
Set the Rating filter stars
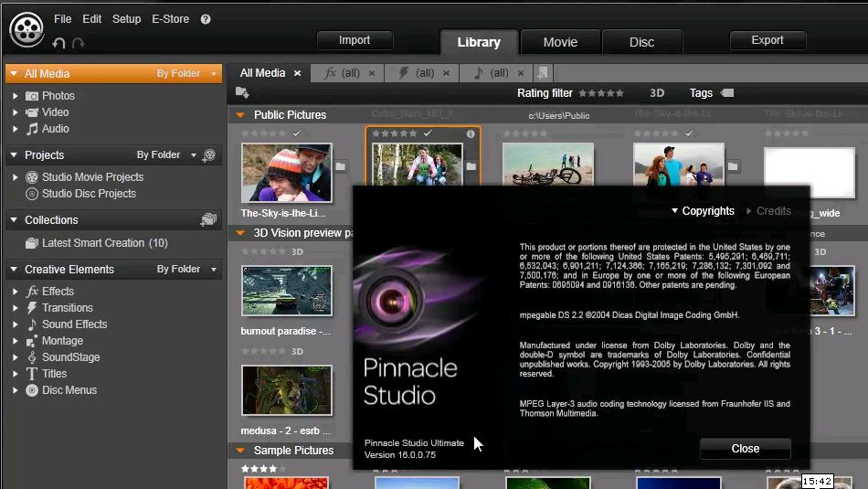601,93
